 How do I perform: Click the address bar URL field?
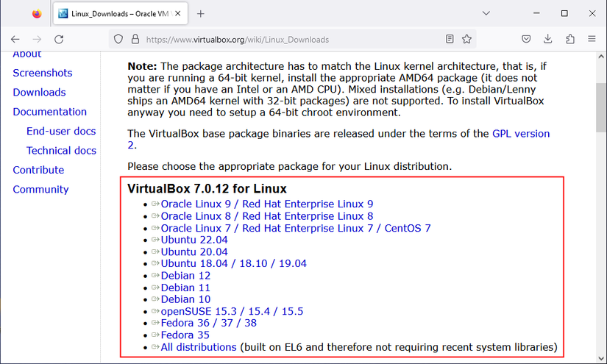click(x=287, y=39)
